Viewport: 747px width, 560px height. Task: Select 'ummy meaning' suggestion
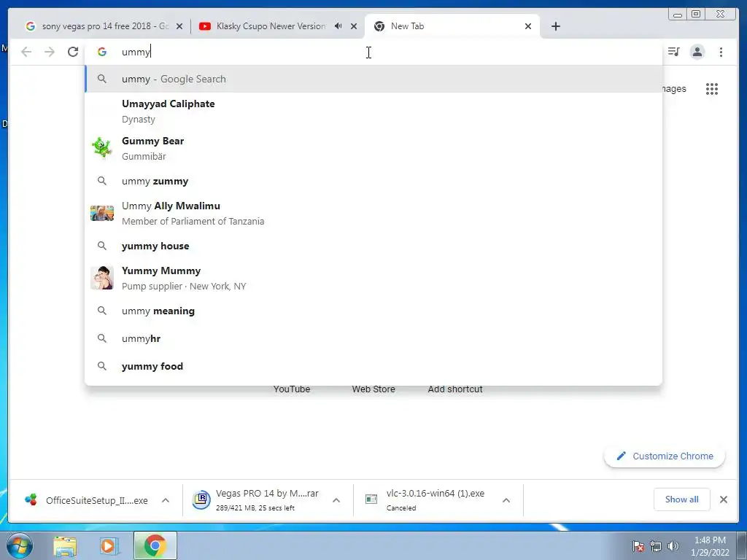pos(373,311)
